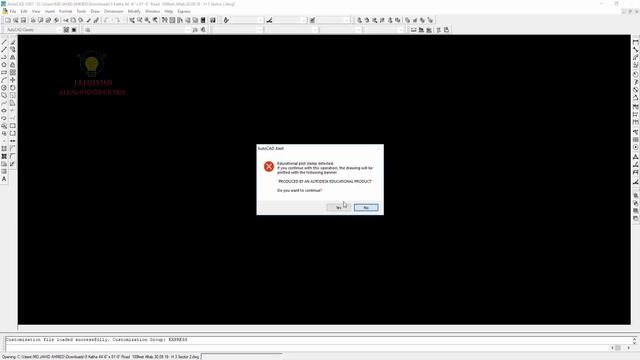Open the Color Control dropdown
Image resolution: width=640 pixels, height=360 pixels.
coord(260,30)
